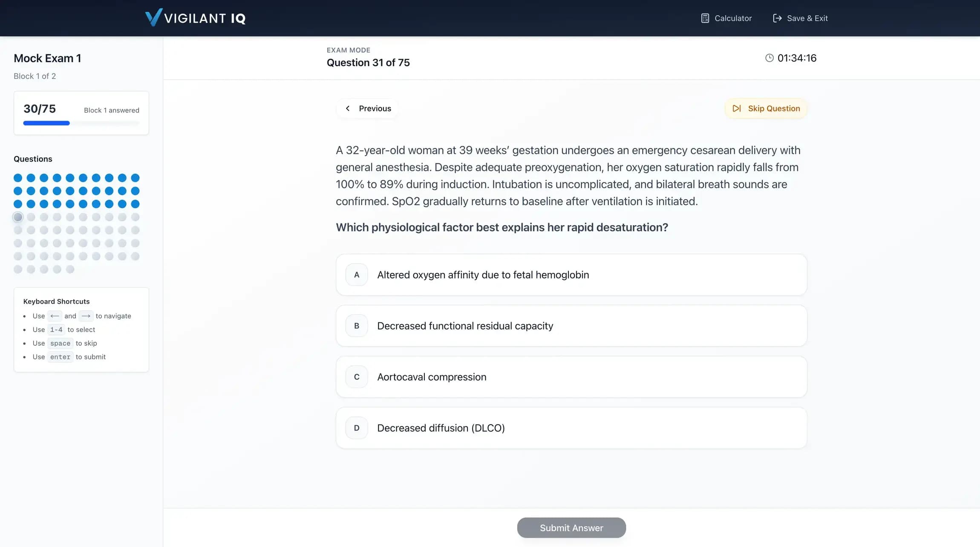Click the Skip Question button
The width and height of the screenshot is (980, 547).
tap(765, 108)
